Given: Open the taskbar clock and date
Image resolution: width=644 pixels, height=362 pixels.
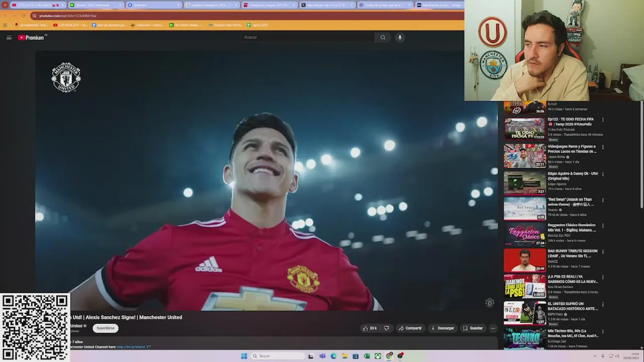Looking at the screenshot, I should pyautogui.click(x=631, y=356).
